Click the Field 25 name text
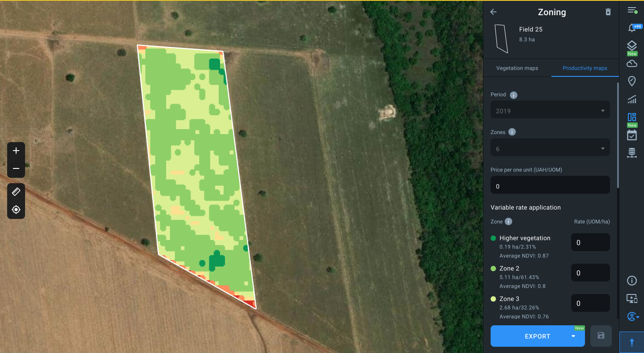644x353 pixels. pyautogui.click(x=531, y=29)
